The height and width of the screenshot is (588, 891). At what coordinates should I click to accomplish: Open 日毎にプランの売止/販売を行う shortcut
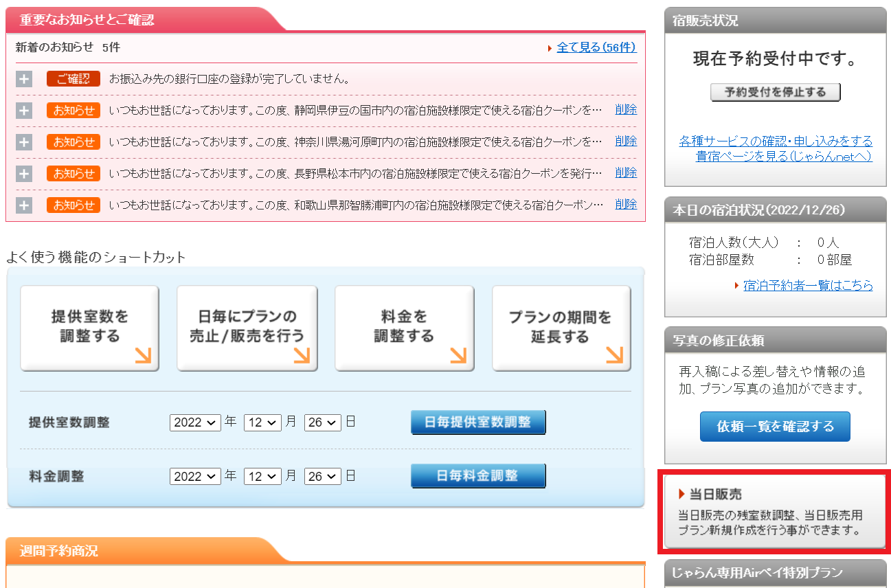[x=247, y=328]
